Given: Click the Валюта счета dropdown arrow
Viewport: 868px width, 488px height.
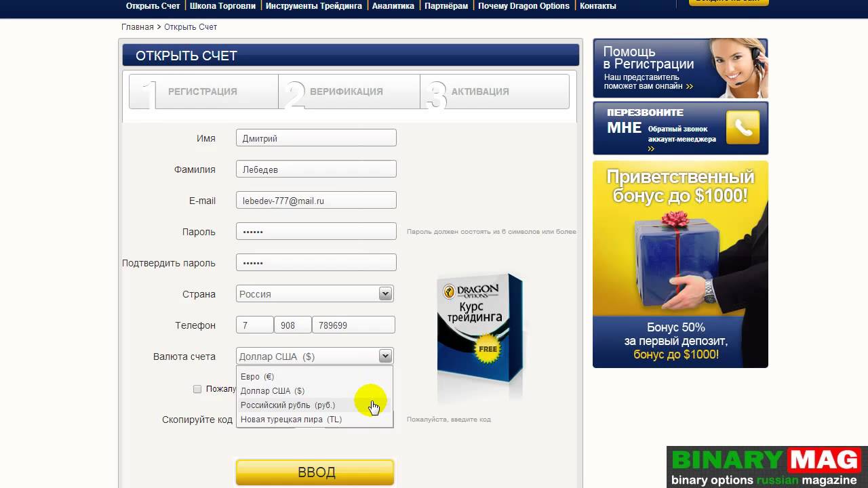Looking at the screenshot, I should 385,356.
